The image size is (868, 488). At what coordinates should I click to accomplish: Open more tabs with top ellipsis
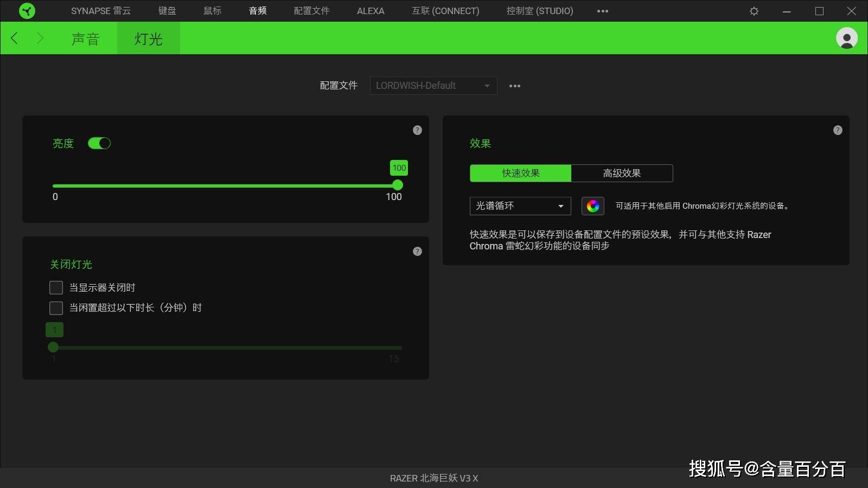pos(603,11)
